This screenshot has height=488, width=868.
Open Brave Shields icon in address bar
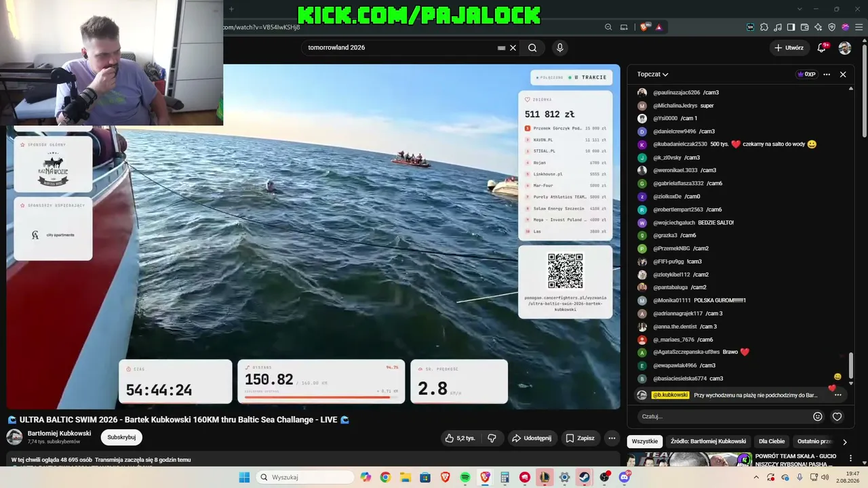[644, 27]
